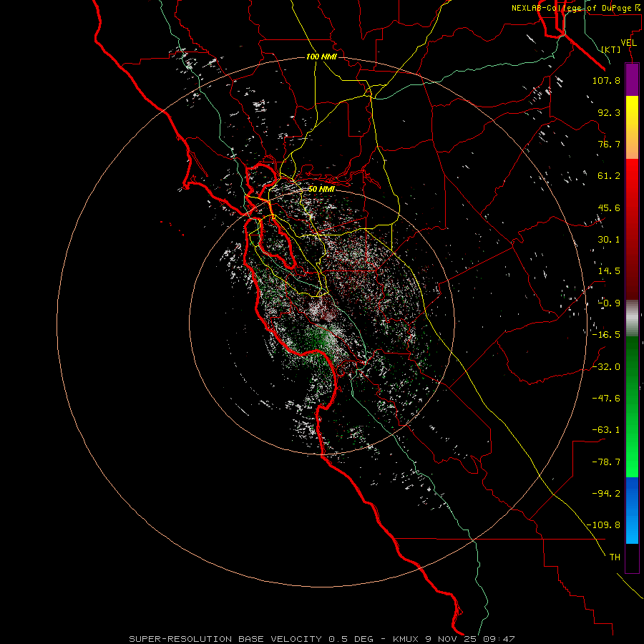The width and height of the screenshot is (644, 644).
Task: Click the -94.2 velocity scale value
Action: click(606, 494)
